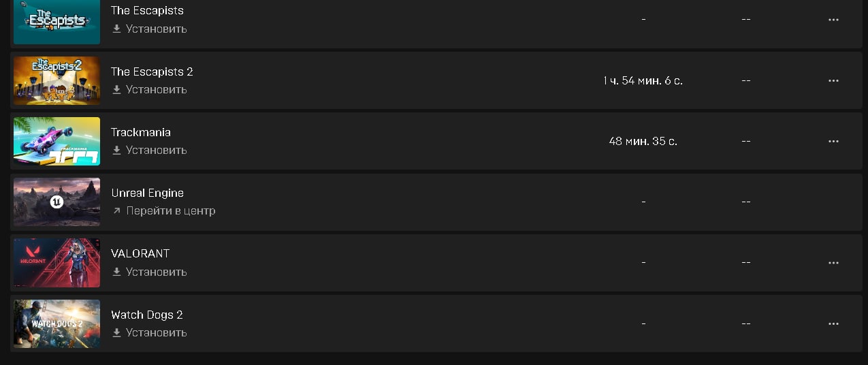
Task: Open the Unreal Engine thumbnail
Action: pos(57,202)
